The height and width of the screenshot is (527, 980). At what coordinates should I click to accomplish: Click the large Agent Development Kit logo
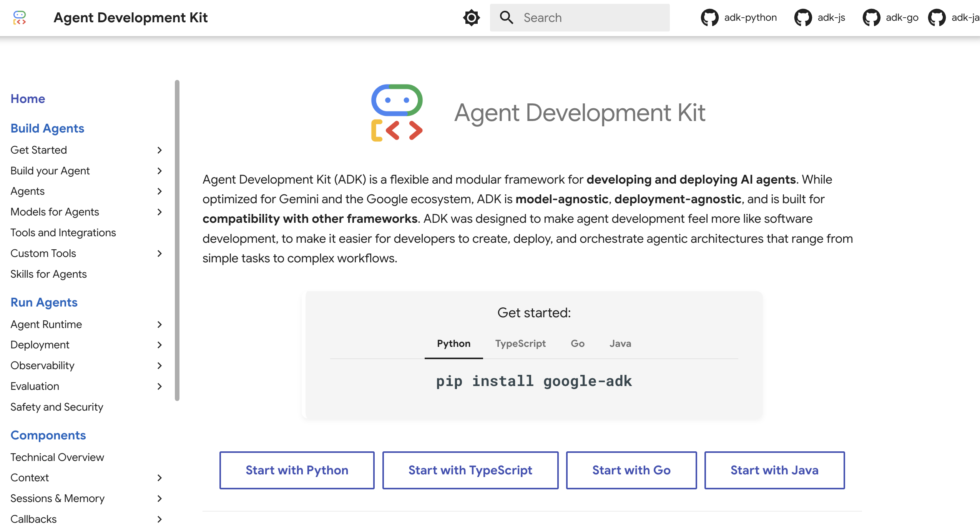397,113
